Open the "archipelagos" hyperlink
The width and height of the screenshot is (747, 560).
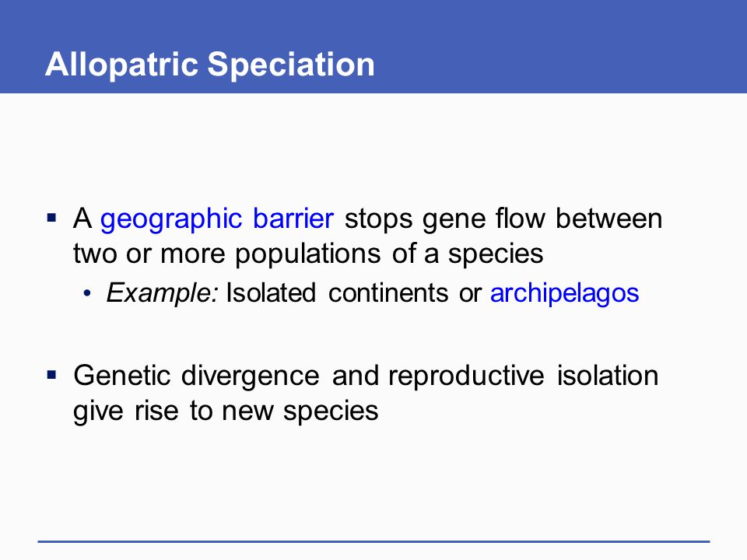point(565,294)
